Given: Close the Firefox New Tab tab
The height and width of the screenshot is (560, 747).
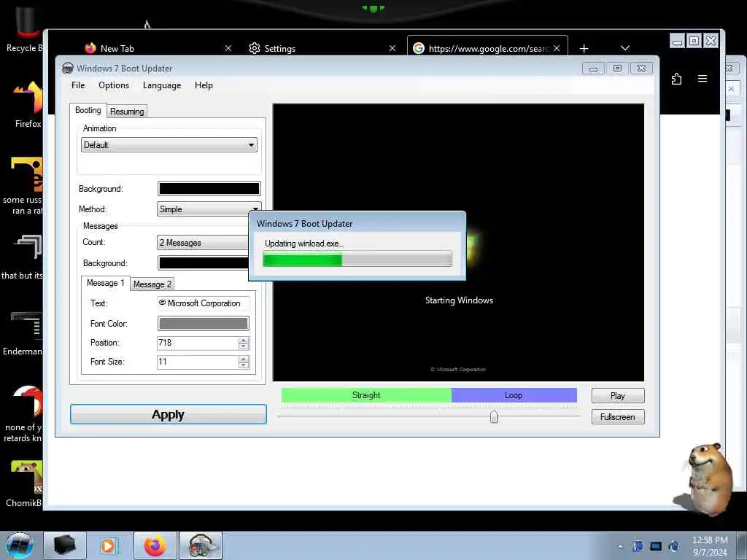Looking at the screenshot, I should click(x=228, y=49).
